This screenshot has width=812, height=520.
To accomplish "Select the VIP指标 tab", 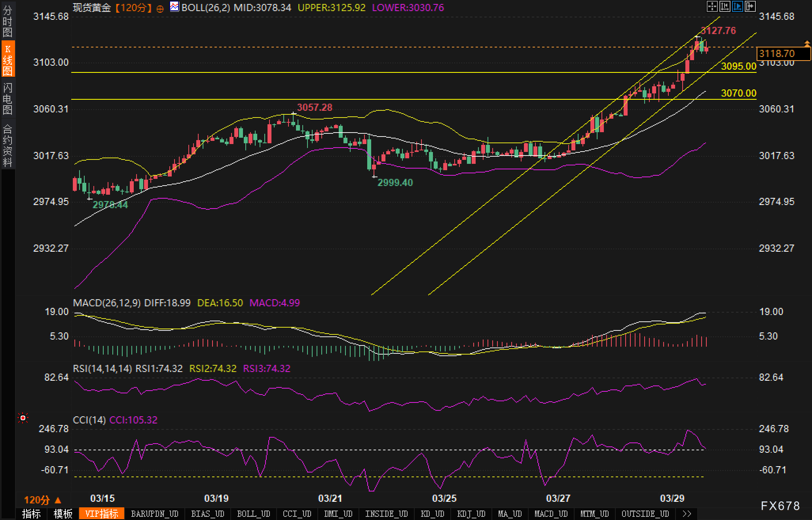I will pos(102,514).
